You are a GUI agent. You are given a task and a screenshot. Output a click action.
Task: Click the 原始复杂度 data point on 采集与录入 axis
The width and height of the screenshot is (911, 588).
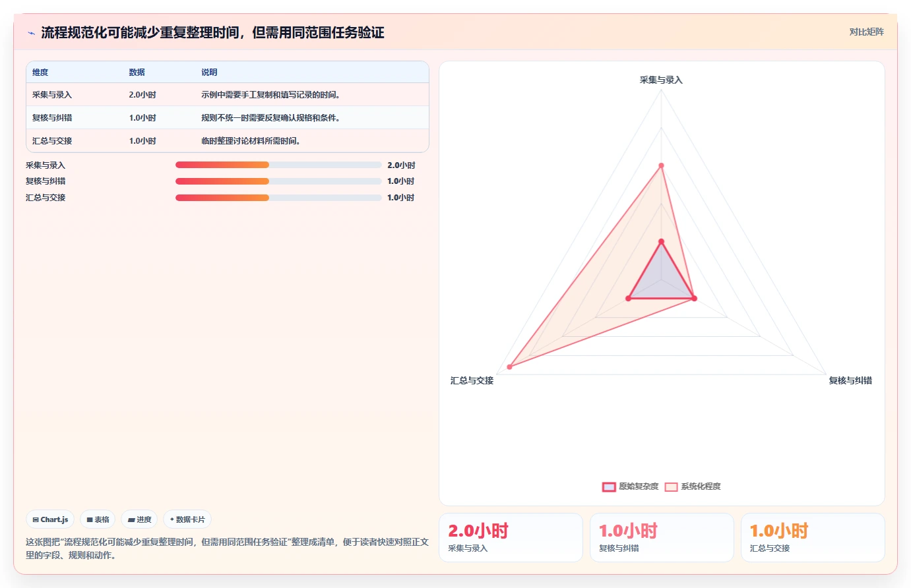click(x=661, y=242)
